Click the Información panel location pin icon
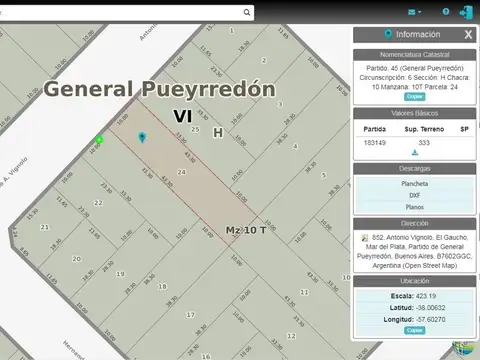480x360 pixels. pyautogui.click(x=388, y=34)
